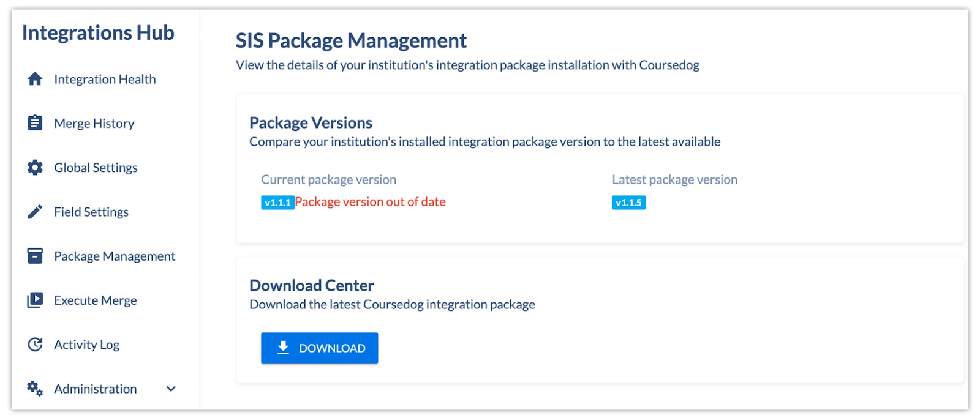Image resolution: width=980 pixels, height=418 pixels.
Task: Click the SIS Package Management heading
Action: click(351, 40)
